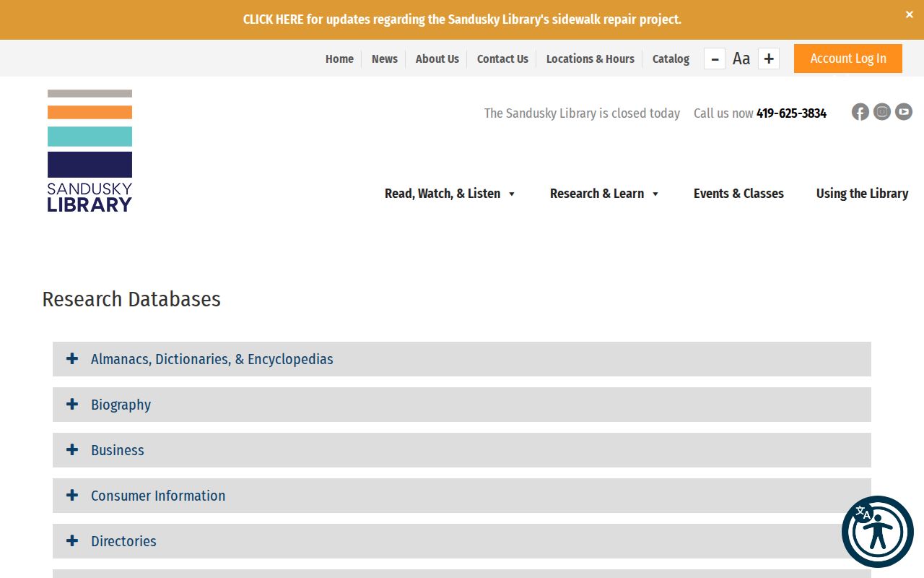Click the sidewalk repair project update banner link

pyautogui.click(x=462, y=20)
